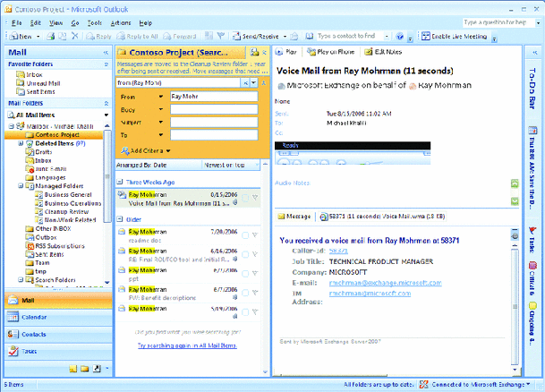The width and height of the screenshot is (545, 392).
Task: Switch to Calendar navigation button
Action: point(58,318)
